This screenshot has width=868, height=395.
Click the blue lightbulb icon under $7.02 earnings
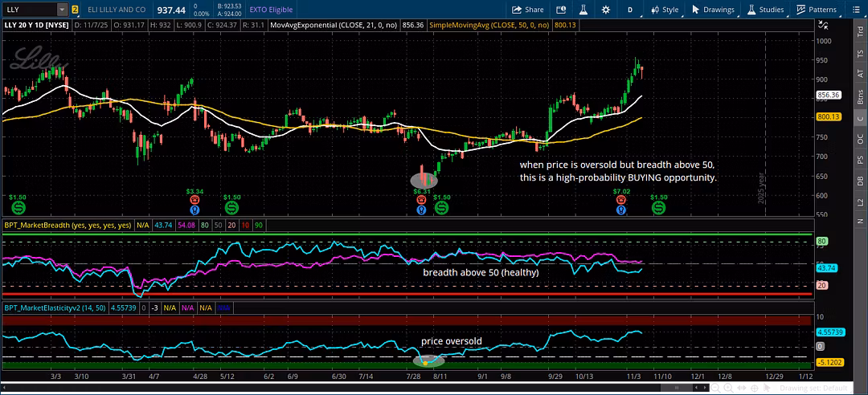tap(621, 210)
